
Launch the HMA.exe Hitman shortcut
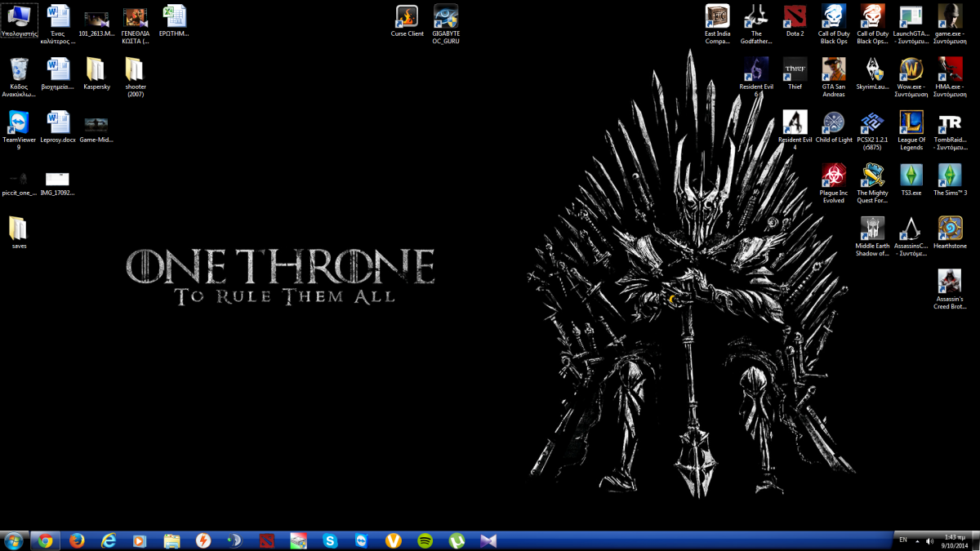[950, 78]
